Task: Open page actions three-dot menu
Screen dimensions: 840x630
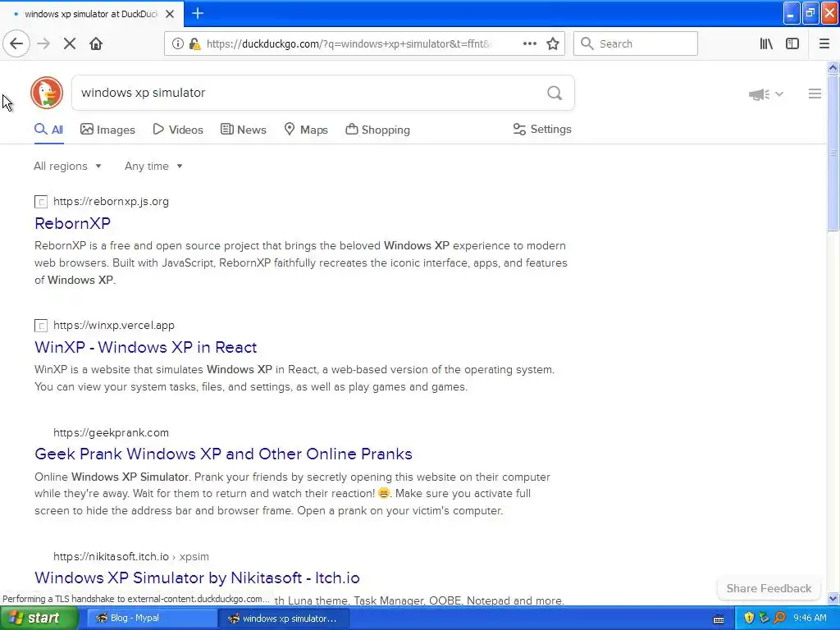Action: tap(529, 43)
